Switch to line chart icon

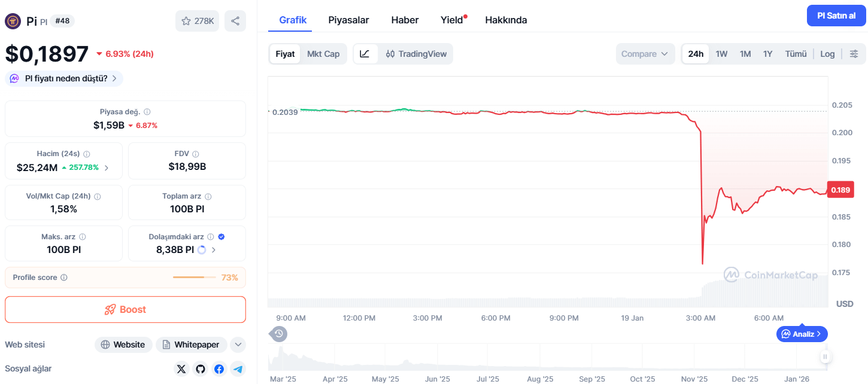(365, 54)
